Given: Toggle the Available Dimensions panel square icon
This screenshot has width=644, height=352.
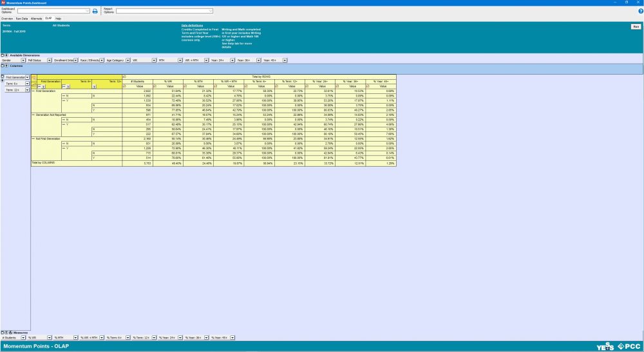Looking at the screenshot, I should click(x=2, y=55).
